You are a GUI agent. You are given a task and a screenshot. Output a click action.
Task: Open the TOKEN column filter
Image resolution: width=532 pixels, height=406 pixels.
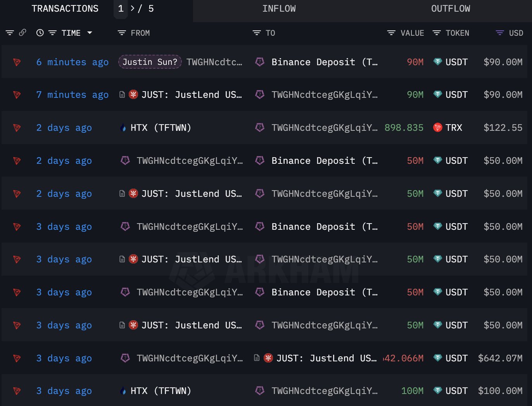437,33
